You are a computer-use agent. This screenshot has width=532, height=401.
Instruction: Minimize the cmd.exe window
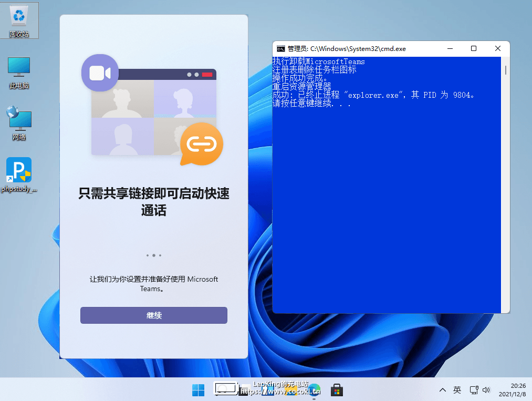[x=450, y=48]
